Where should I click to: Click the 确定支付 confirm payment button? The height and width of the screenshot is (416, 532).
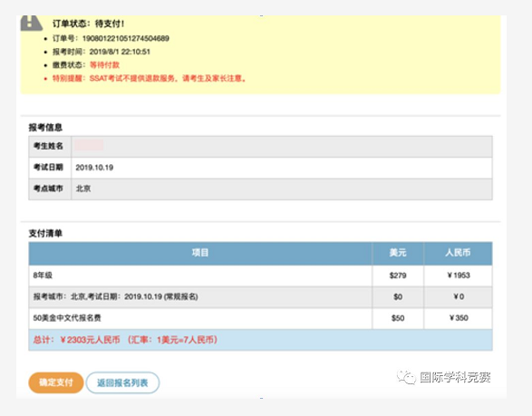tap(56, 382)
